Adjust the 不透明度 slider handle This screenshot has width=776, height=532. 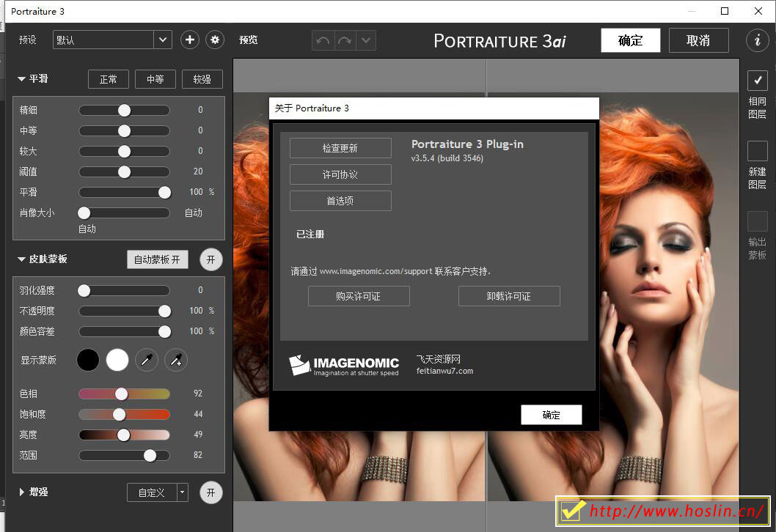coord(165,311)
